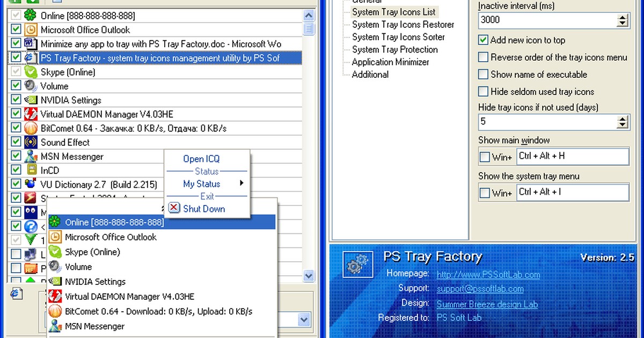Image resolution: width=644 pixels, height=338 pixels.
Task: Click the Sound Effect speaker icon
Action: [x=31, y=142]
